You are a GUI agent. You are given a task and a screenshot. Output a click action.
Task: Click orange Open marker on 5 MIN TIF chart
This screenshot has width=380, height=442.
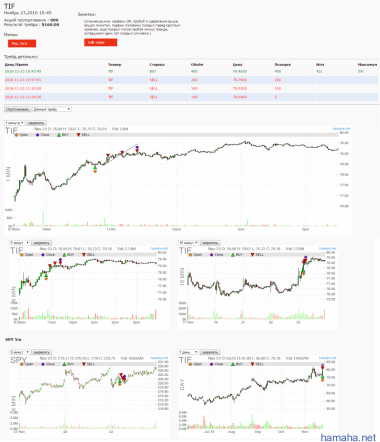point(46,278)
